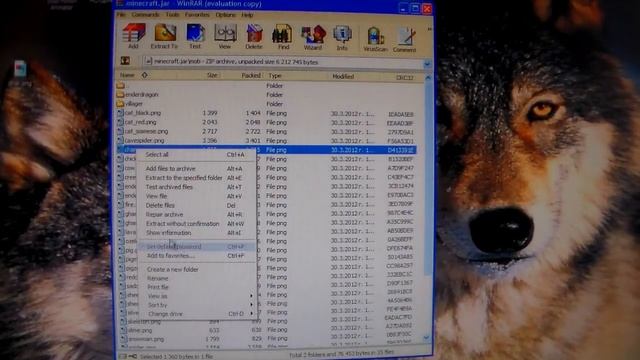Screen dimensions: 640x360
Task: Select the cavespider.png file
Action: (x=144, y=140)
